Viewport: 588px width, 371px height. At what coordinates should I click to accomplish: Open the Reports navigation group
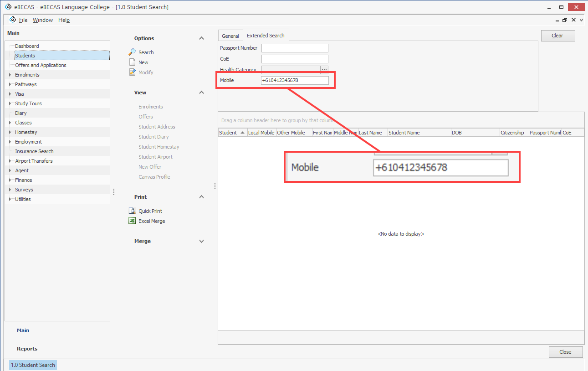pyautogui.click(x=27, y=349)
